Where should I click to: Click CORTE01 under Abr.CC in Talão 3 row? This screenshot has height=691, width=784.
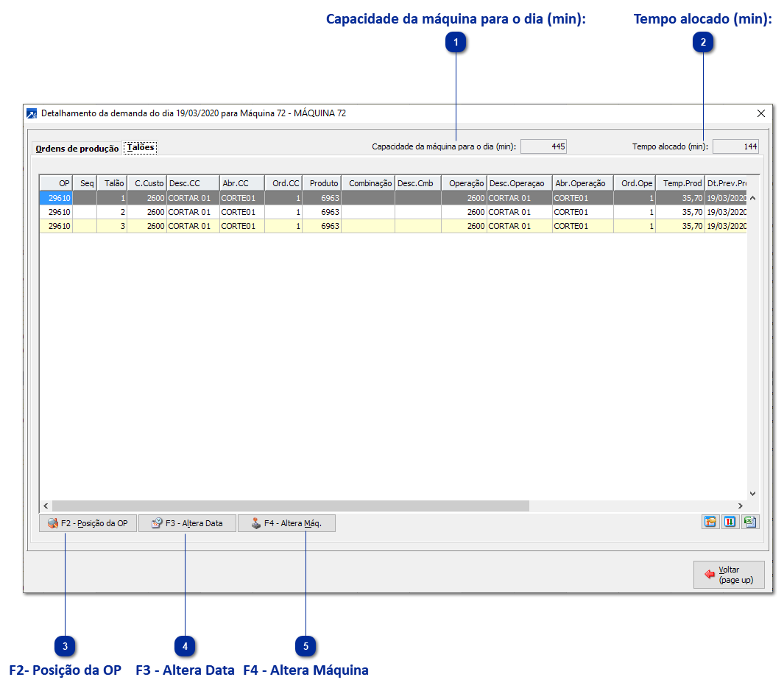click(242, 226)
